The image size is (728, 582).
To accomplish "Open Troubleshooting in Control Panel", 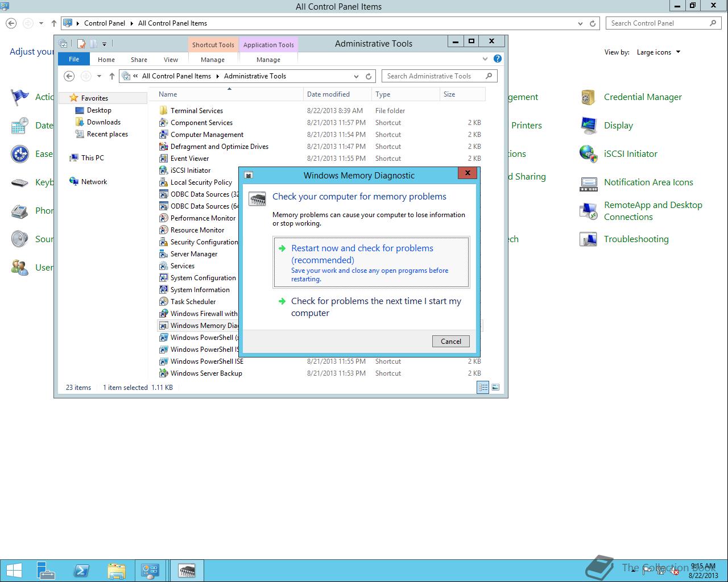I will tap(624, 239).
